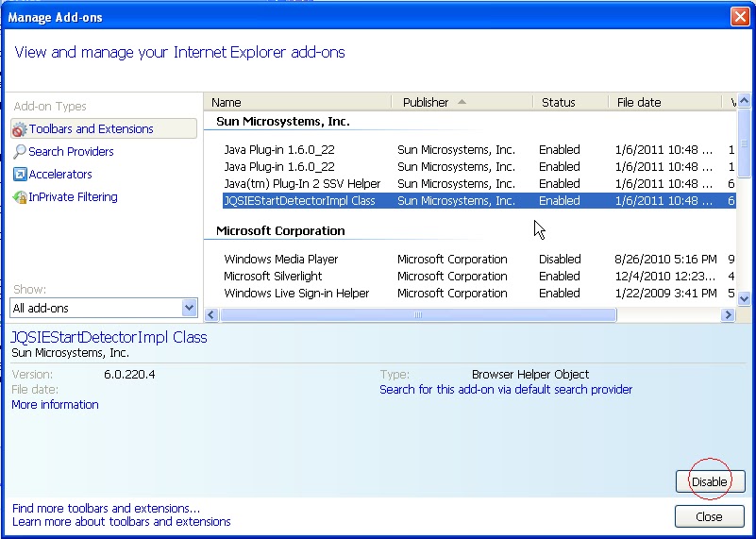The width and height of the screenshot is (756, 539).
Task: Click the InPrivate Filtering lock icon
Action: [x=19, y=197]
